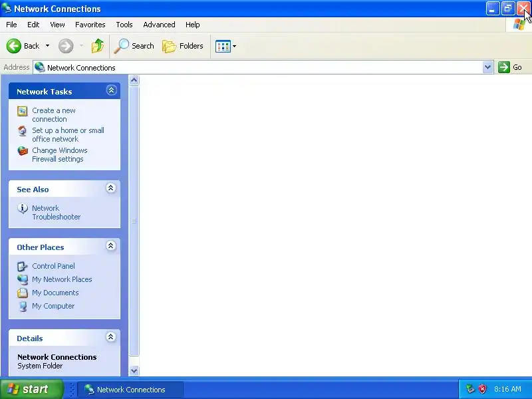Click the Windows Firewall brick wall icon
532x399 pixels.
(x=23, y=151)
